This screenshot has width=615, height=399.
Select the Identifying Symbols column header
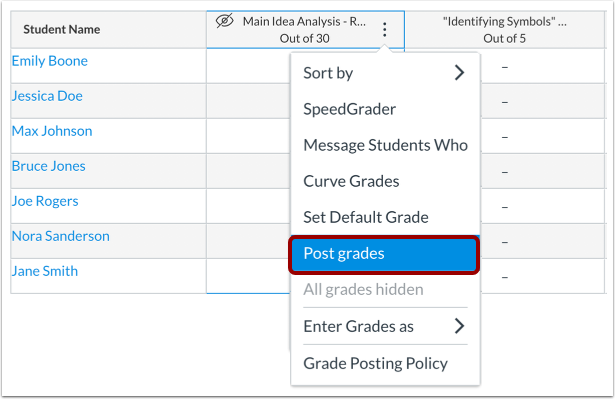504,30
